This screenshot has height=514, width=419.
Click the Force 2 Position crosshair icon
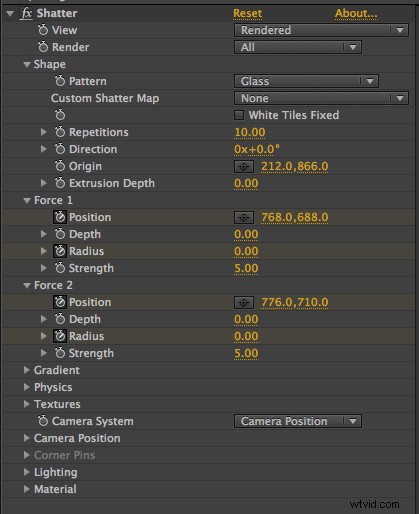244,302
